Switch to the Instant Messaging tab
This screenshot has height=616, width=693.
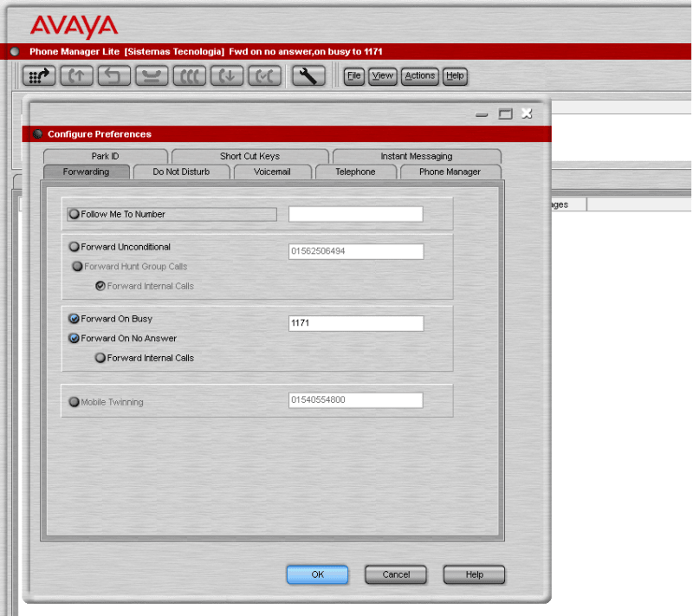coord(417,156)
